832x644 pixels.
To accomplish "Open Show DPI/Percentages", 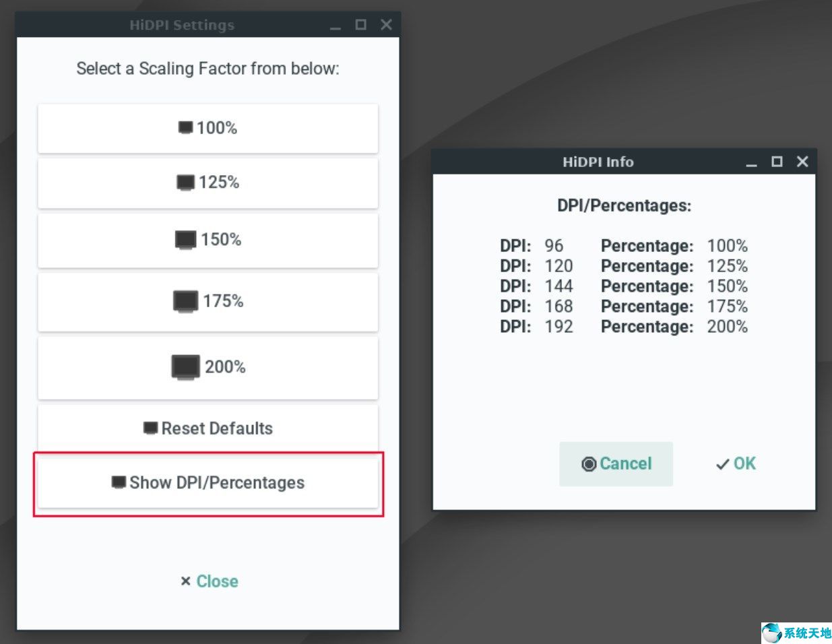I will pyautogui.click(x=207, y=483).
